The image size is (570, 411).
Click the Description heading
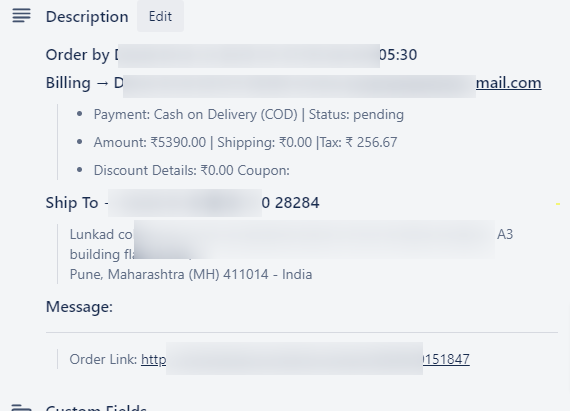point(87,17)
